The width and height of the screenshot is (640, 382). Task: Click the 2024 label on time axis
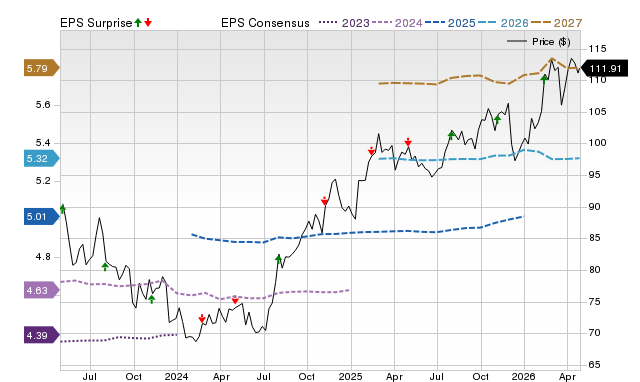[x=177, y=376]
